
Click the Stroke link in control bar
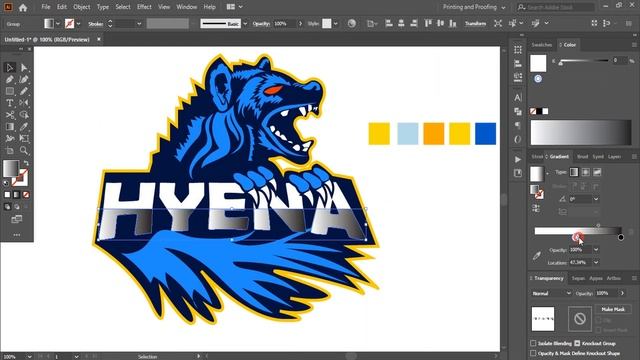tap(96, 24)
